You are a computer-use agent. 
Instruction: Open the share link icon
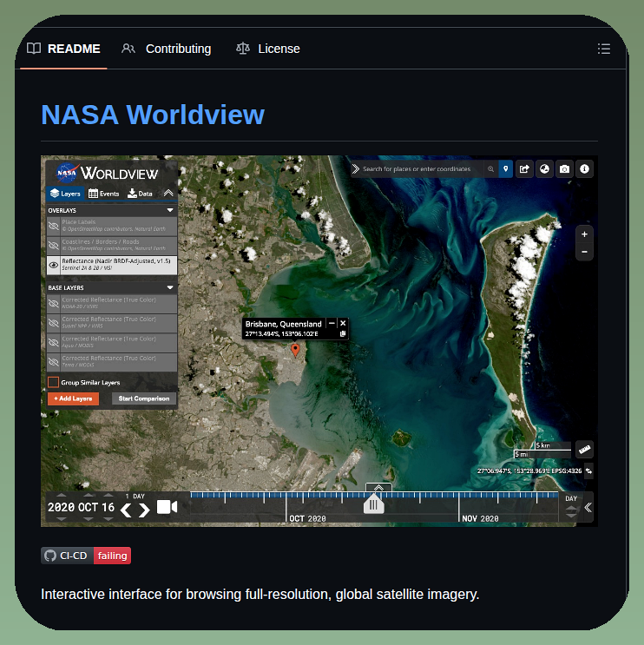[524, 169]
